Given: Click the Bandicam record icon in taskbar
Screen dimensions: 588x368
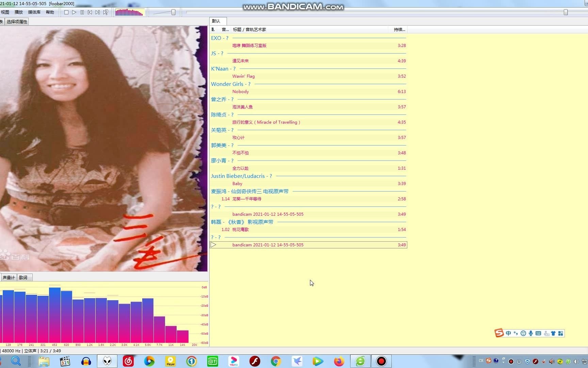Looking at the screenshot, I should tap(381, 361).
